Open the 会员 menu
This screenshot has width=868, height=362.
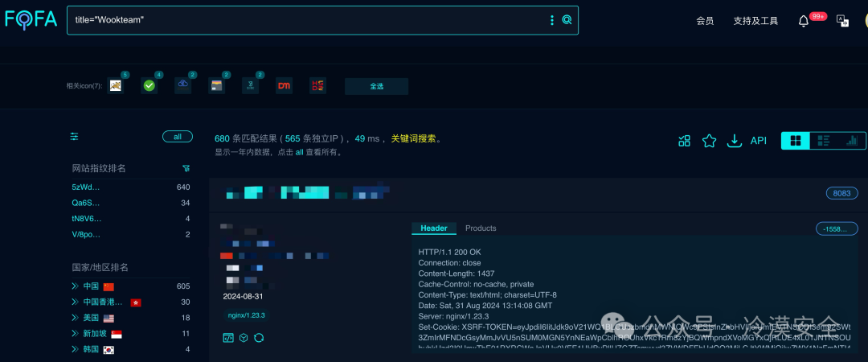[x=705, y=21]
